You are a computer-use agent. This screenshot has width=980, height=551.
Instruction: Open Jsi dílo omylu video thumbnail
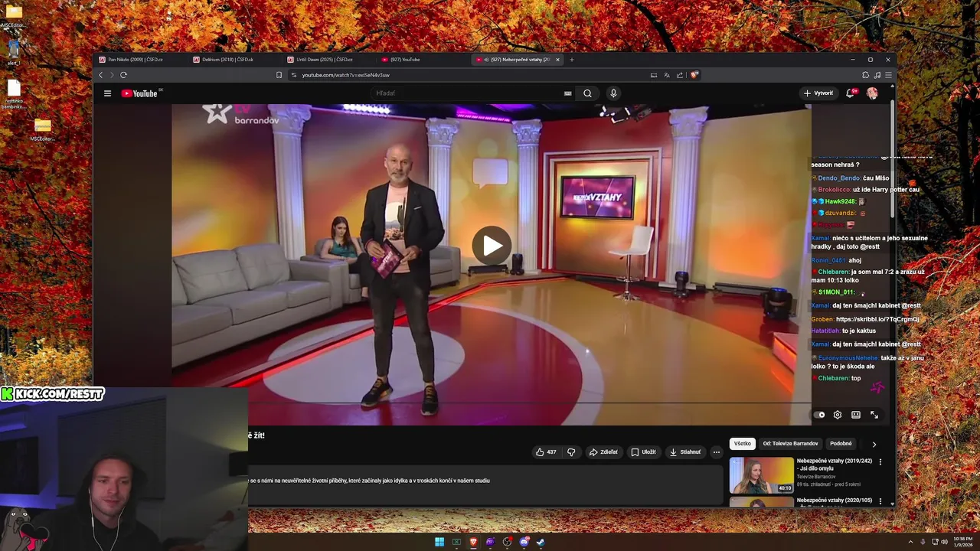pos(762,475)
